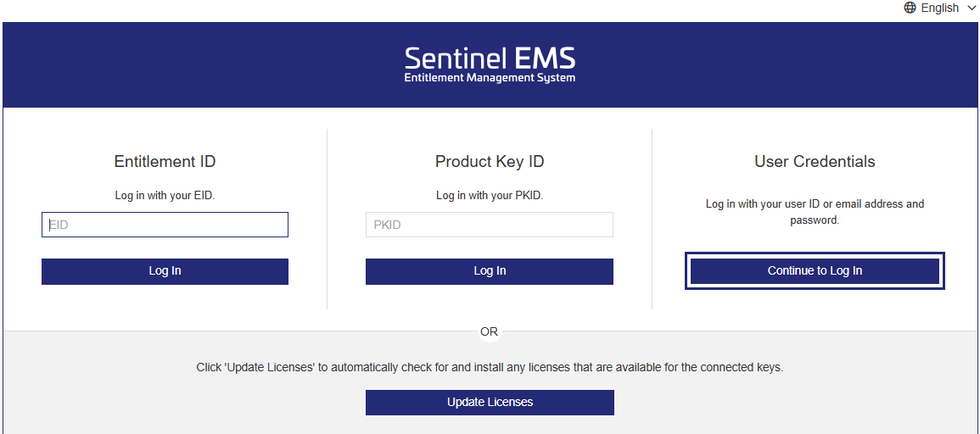This screenshot has width=980, height=434.
Task: Select the Entitlement ID heading
Action: point(165,162)
